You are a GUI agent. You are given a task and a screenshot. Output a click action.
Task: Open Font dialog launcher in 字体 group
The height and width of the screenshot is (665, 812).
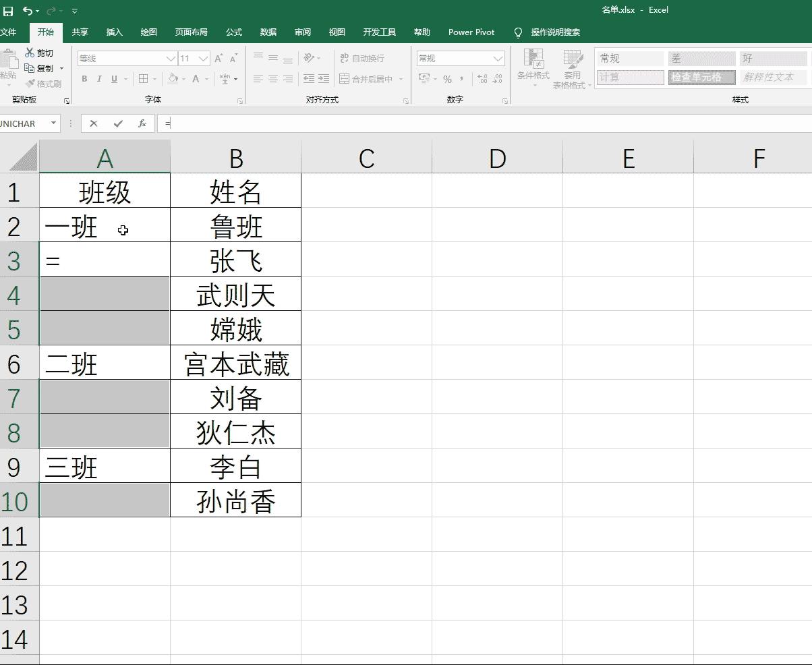pos(240,101)
